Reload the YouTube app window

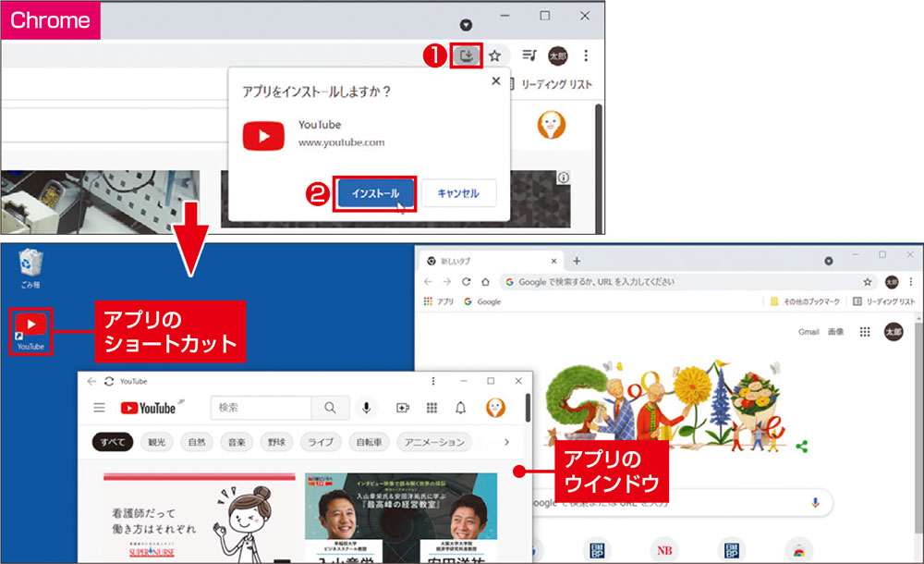pos(109,381)
